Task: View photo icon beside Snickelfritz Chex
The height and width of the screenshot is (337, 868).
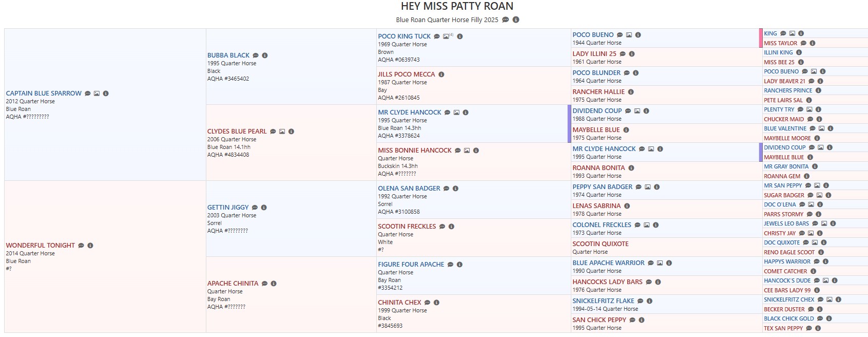Action: pos(829,299)
